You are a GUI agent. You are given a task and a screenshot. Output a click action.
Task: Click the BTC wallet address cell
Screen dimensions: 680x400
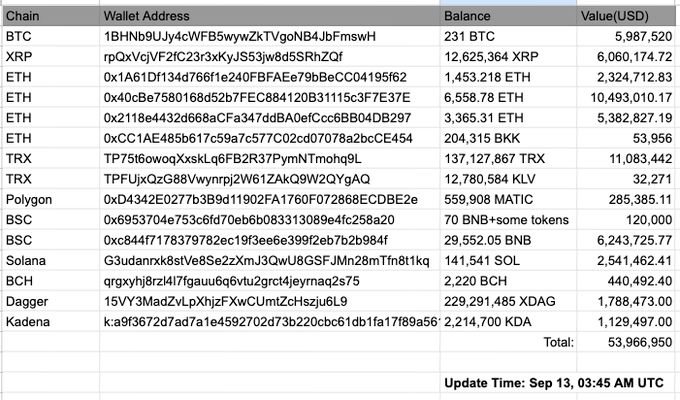click(x=270, y=36)
